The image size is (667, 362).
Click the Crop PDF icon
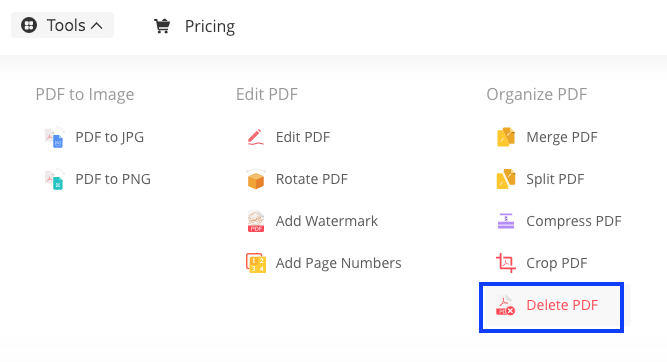coord(506,263)
